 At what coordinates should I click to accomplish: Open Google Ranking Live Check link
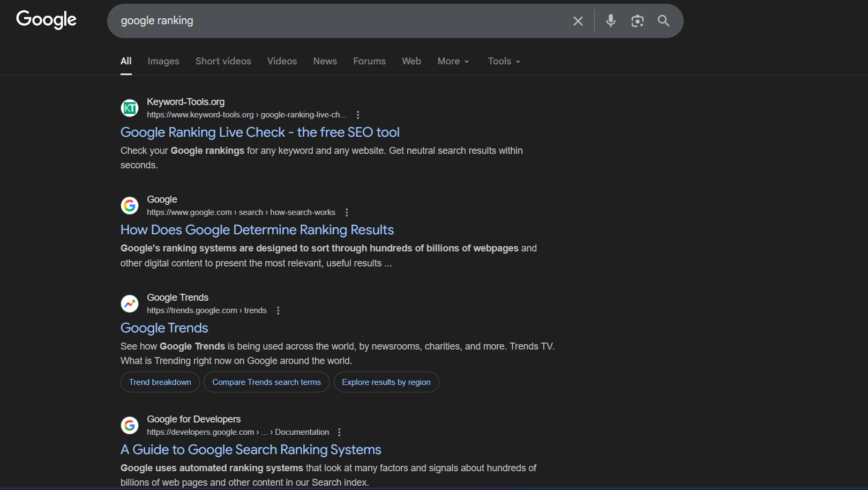click(260, 132)
